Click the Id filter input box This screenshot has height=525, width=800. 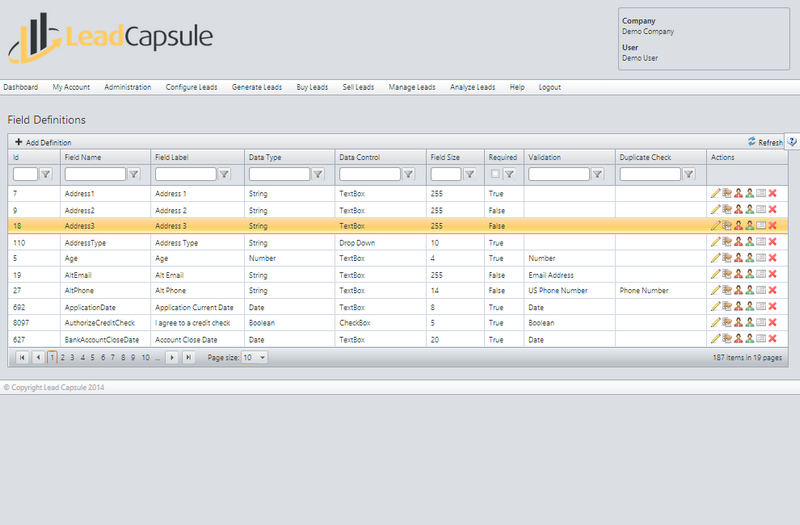pyautogui.click(x=25, y=174)
